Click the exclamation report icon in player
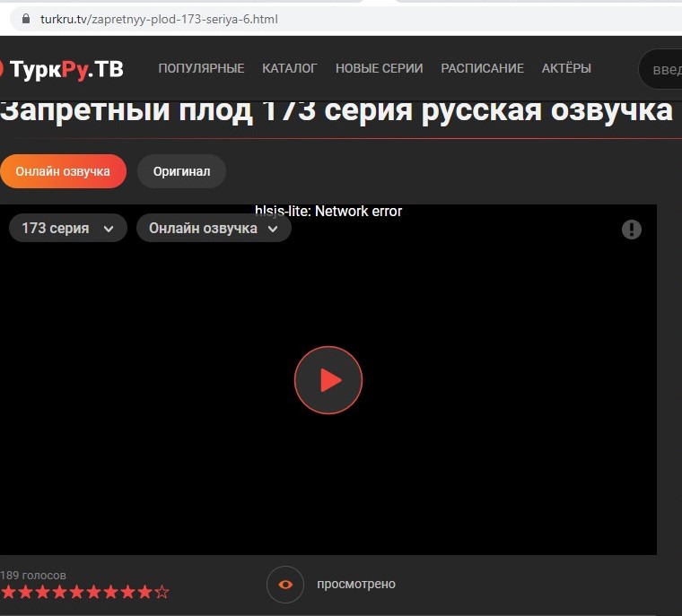 (x=632, y=230)
